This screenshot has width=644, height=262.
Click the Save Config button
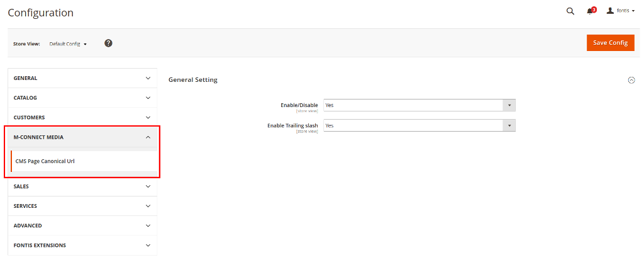[610, 43]
